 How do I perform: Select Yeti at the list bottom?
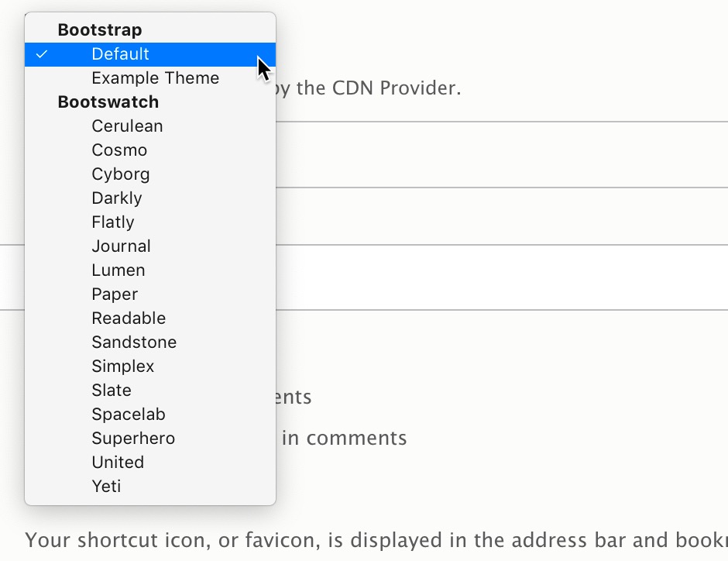coord(106,487)
